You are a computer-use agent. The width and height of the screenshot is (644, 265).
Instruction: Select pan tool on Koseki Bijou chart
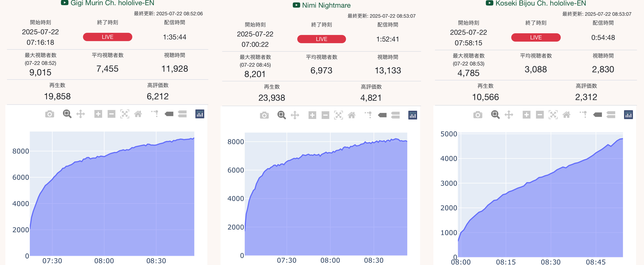pyautogui.click(x=509, y=115)
